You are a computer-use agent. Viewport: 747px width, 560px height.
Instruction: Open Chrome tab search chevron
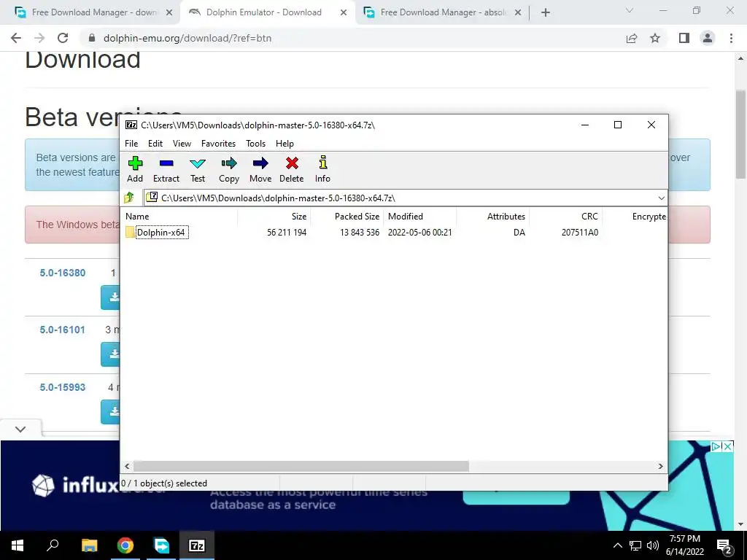point(630,10)
